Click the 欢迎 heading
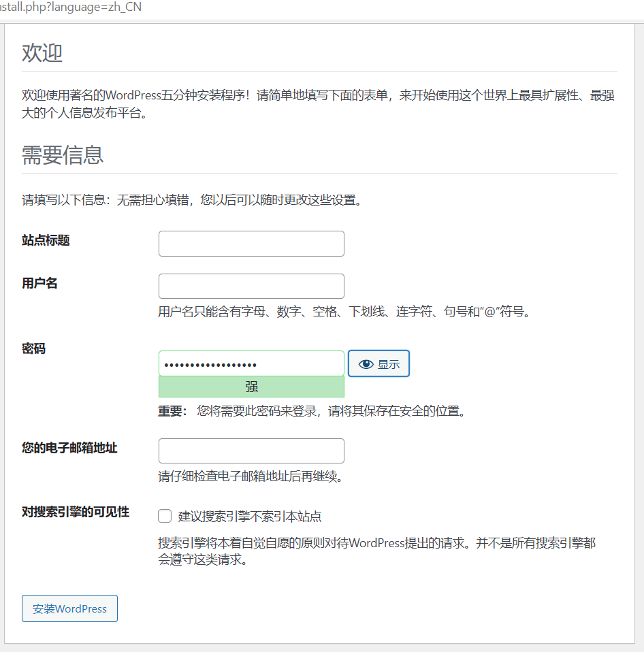The height and width of the screenshot is (652, 644). (x=42, y=53)
